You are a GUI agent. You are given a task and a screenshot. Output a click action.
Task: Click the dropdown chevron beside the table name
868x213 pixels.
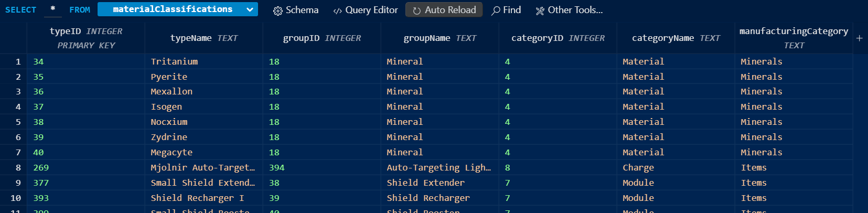pos(250,9)
